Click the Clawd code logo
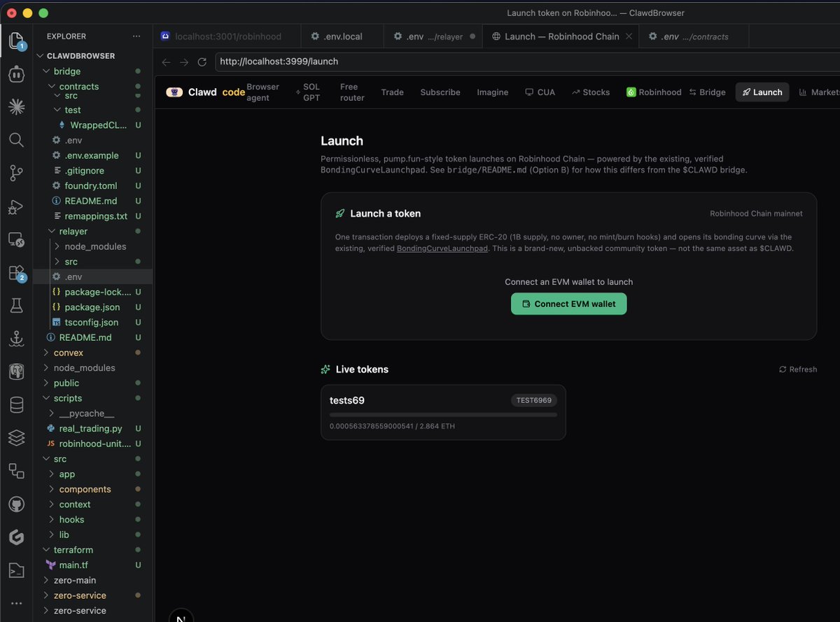840x622 pixels. click(206, 92)
